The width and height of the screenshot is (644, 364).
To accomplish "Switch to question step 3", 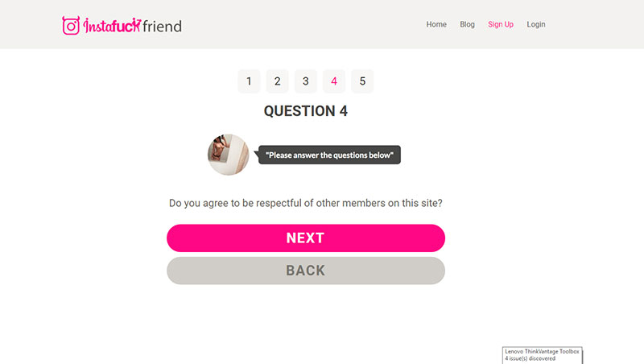I will (x=305, y=81).
